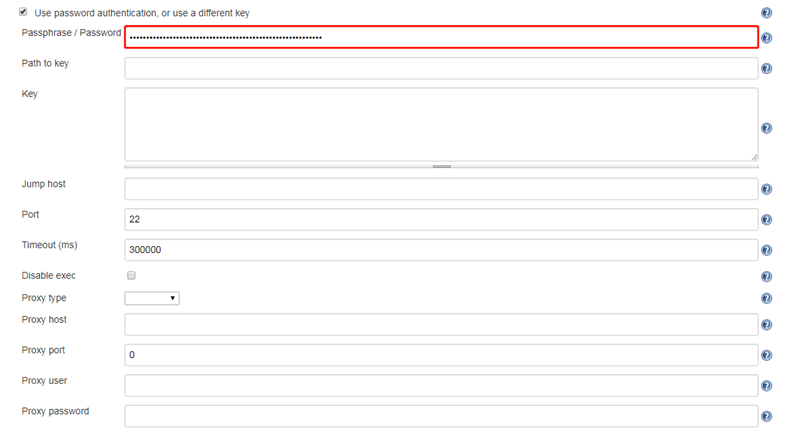The image size is (789, 434).
Task: Click the Jump host input
Action: point(441,189)
